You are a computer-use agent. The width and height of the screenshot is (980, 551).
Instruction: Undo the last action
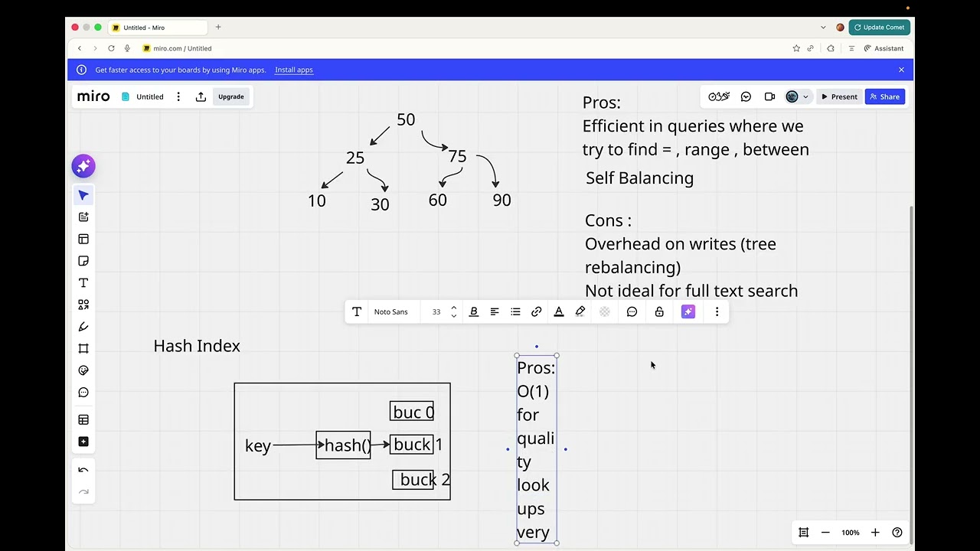pos(83,470)
